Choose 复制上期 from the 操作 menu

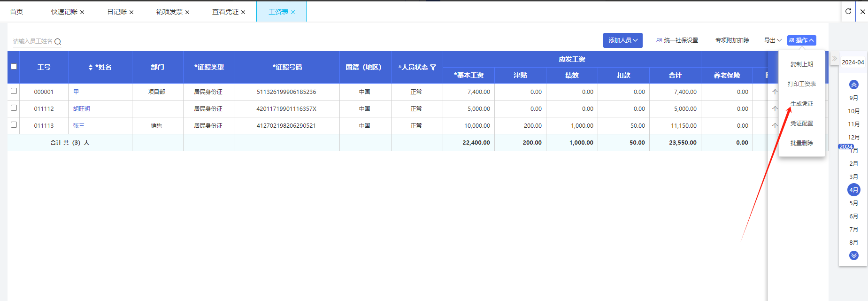click(x=802, y=64)
